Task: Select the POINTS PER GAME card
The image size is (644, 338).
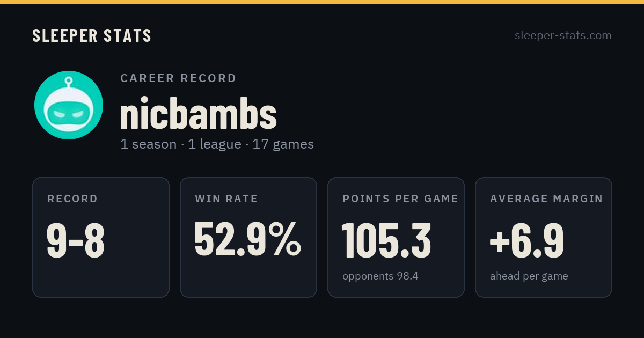Action: coord(396,237)
